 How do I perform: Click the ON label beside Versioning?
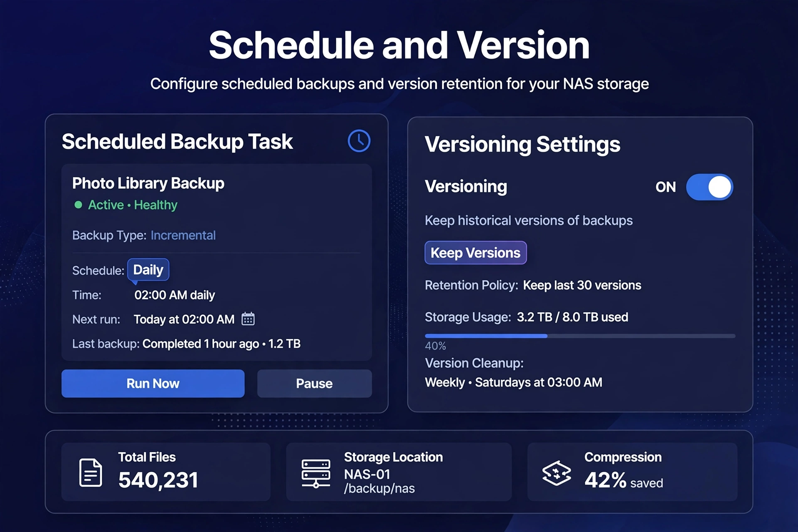pyautogui.click(x=665, y=187)
